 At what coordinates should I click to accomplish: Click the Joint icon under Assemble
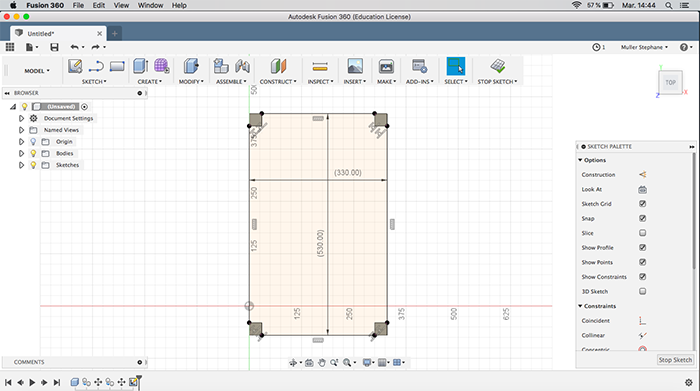242,66
